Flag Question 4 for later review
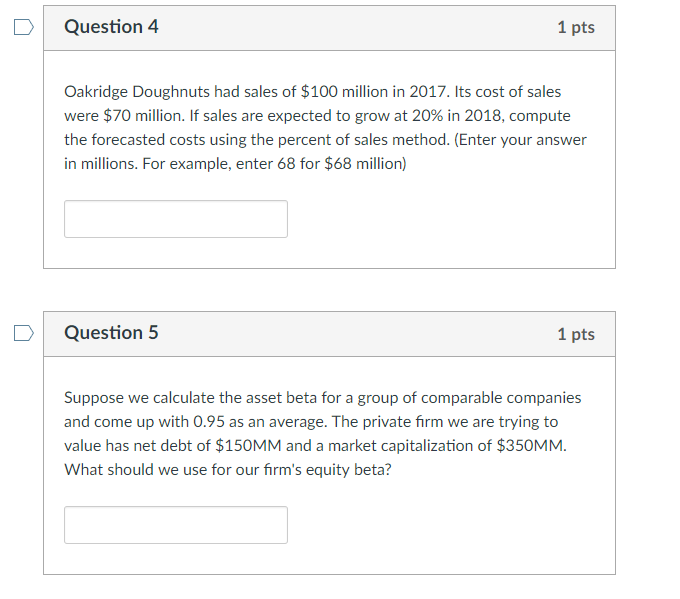The image size is (680, 599). click(x=24, y=27)
